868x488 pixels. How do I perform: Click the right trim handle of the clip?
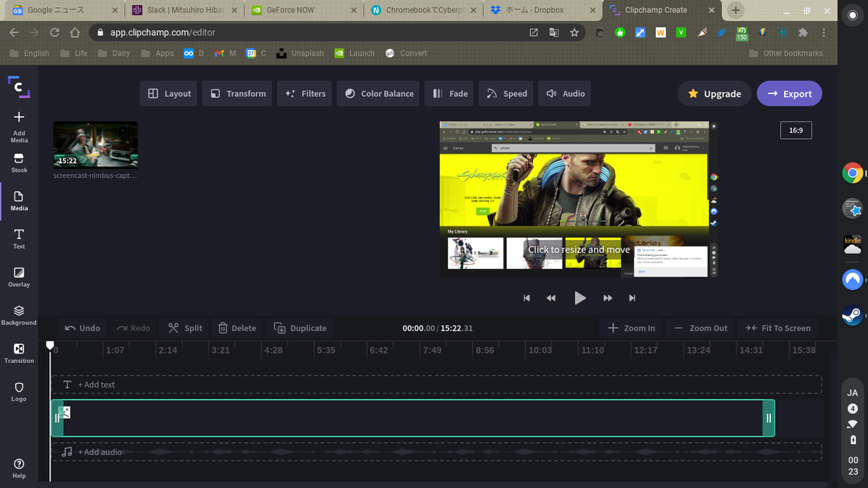coord(768,418)
